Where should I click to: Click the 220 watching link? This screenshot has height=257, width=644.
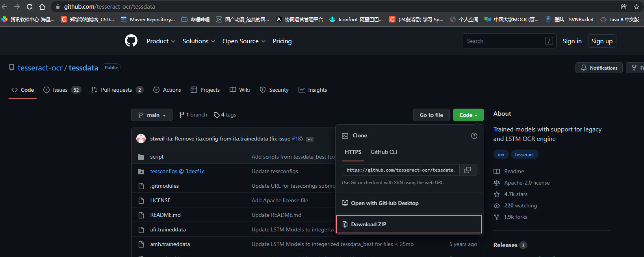tap(515, 205)
